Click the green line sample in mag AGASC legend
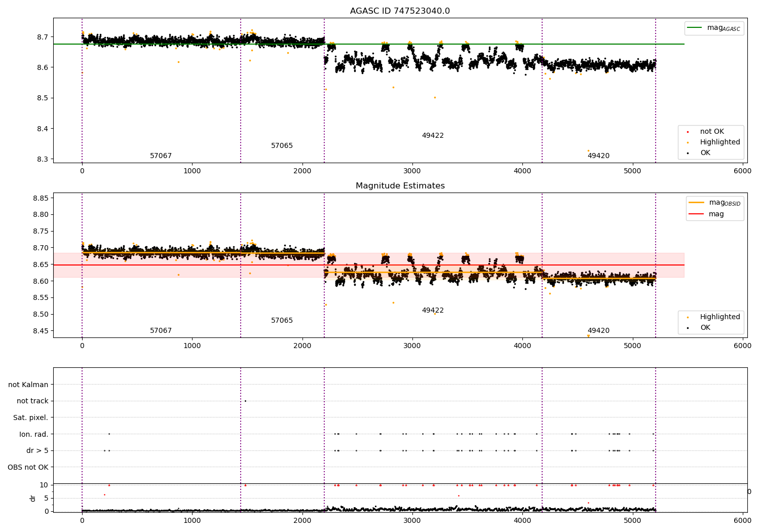760x532 pixels. [x=695, y=28]
